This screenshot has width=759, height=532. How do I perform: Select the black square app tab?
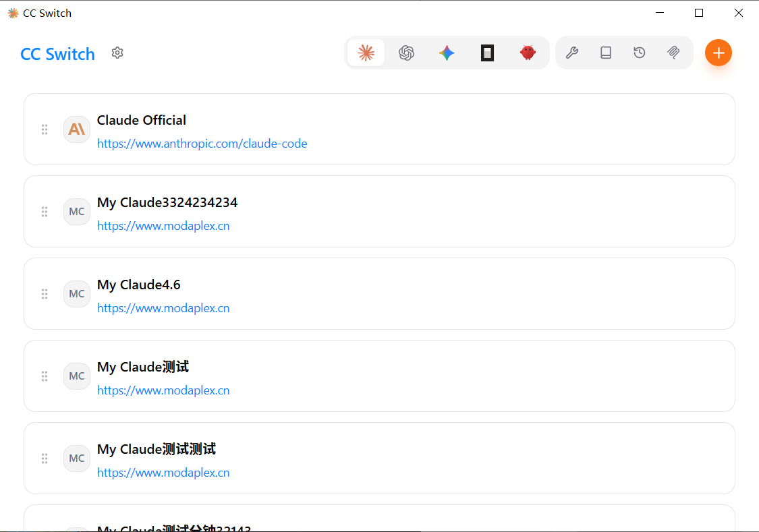click(487, 53)
